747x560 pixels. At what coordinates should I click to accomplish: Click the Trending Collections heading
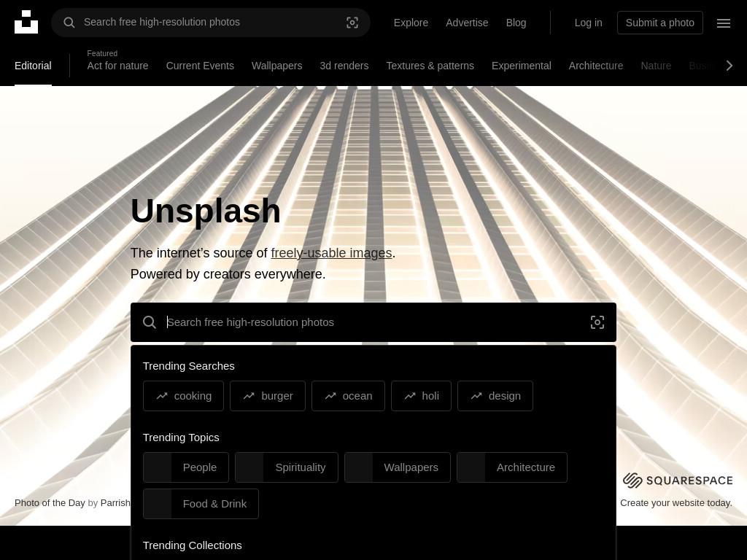193,545
